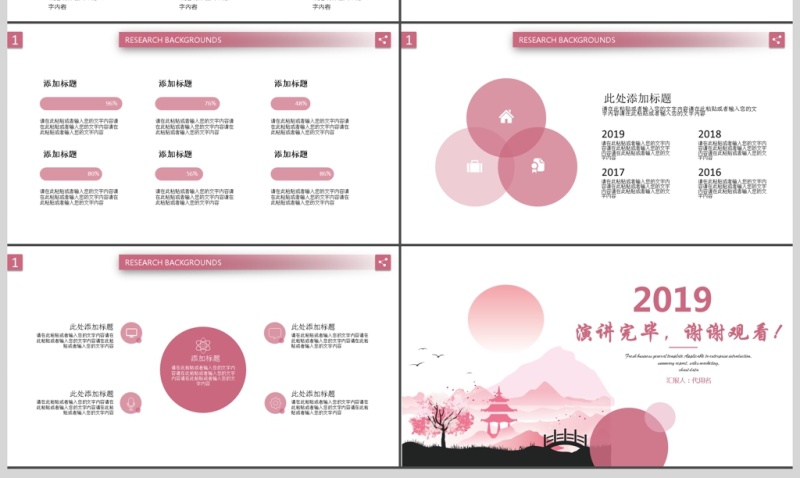The height and width of the screenshot is (478, 800).
Task: Click screen icon right of center circle
Action: pos(275,333)
